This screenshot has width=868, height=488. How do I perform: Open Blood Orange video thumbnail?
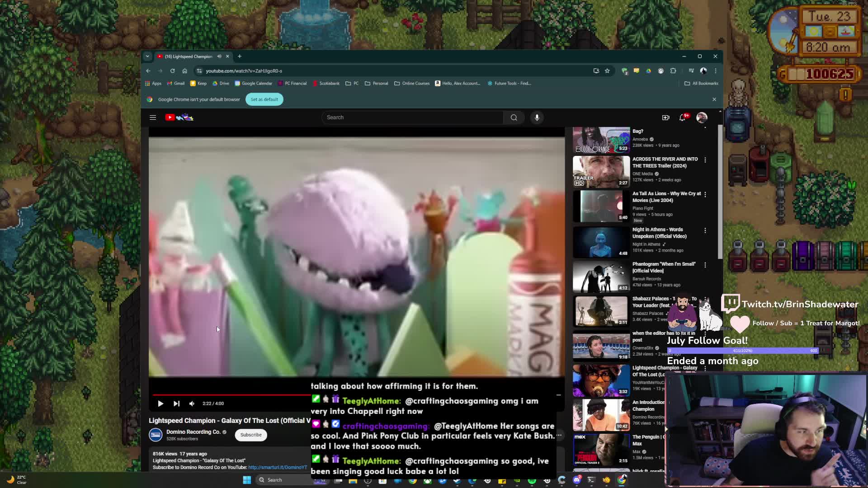[601, 140]
